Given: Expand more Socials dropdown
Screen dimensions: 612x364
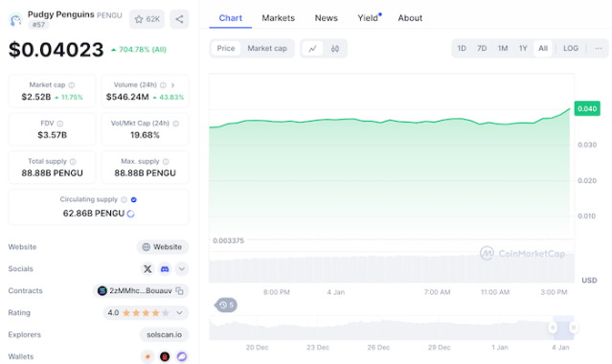Looking at the screenshot, I should pos(182,269).
